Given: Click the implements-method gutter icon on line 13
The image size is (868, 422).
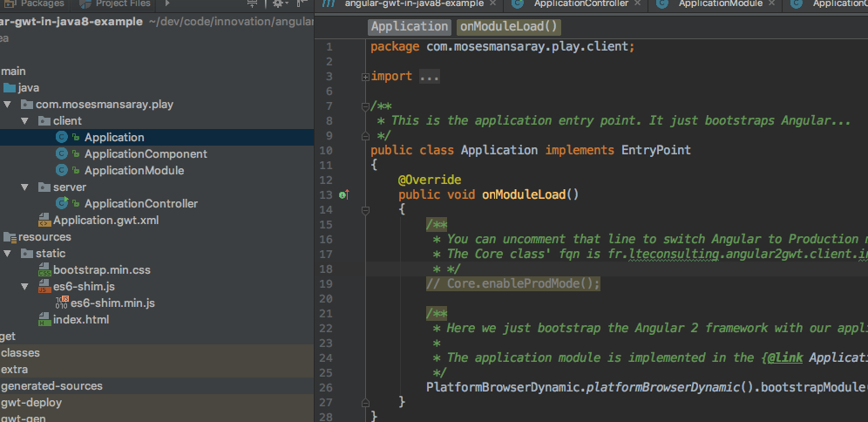Looking at the screenshot, I should [343, 194].
